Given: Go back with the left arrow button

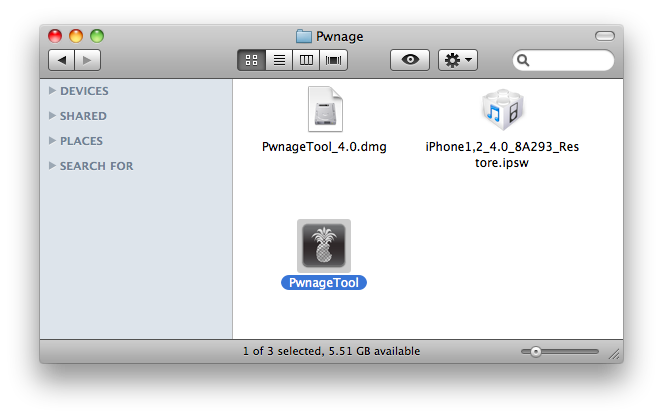Looking at the screenshot, I should tap(62, 60).
